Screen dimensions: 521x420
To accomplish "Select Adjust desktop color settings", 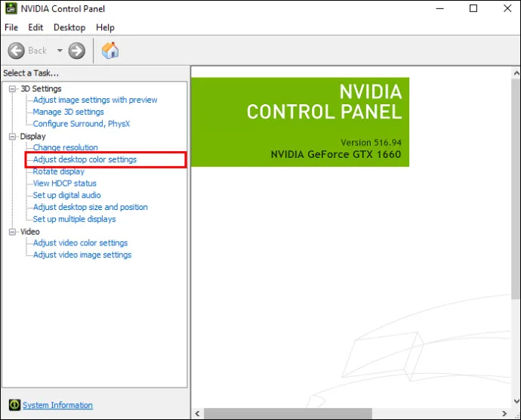I will pyautogui.click(x=85, y=159).
